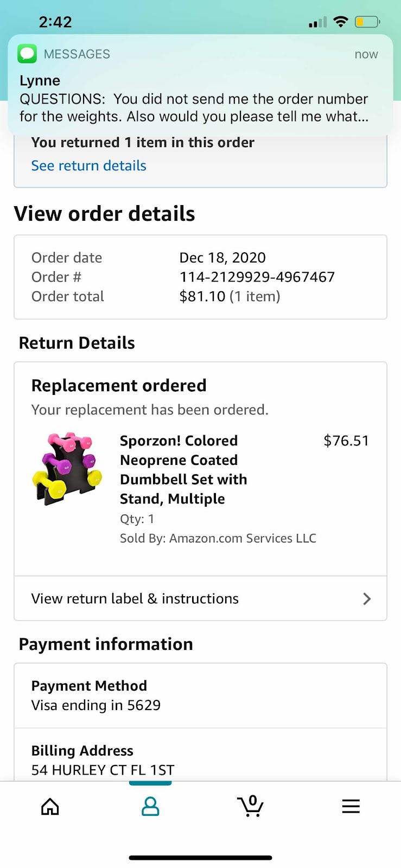Open the hamburger menu icon
Screen dimensions: 401x868
tap(351, 806)
